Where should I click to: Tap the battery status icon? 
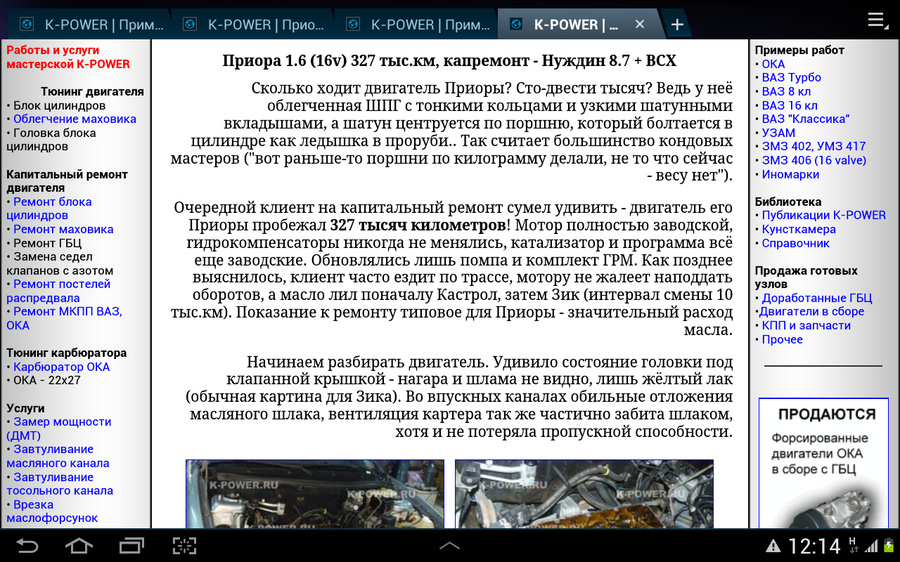tap(889, 545)
